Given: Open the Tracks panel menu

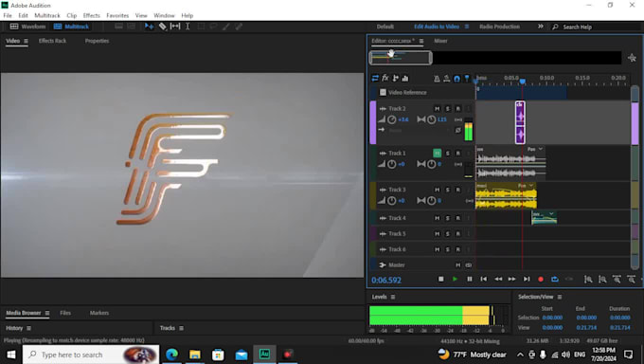Looking at the screenshot, I should click(181, 328).
